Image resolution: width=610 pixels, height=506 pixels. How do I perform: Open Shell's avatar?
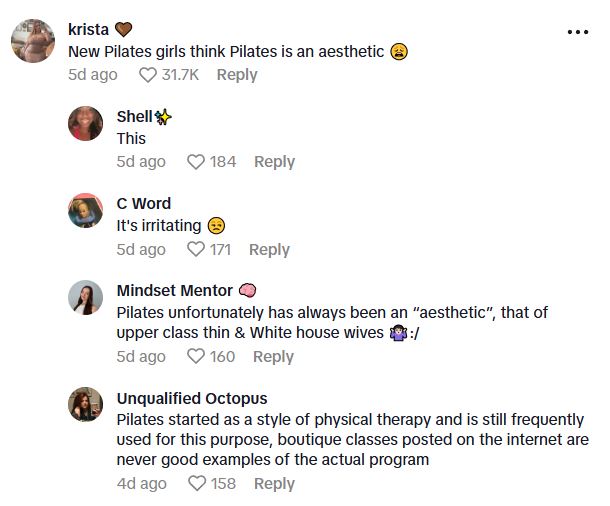pos(86,124)
